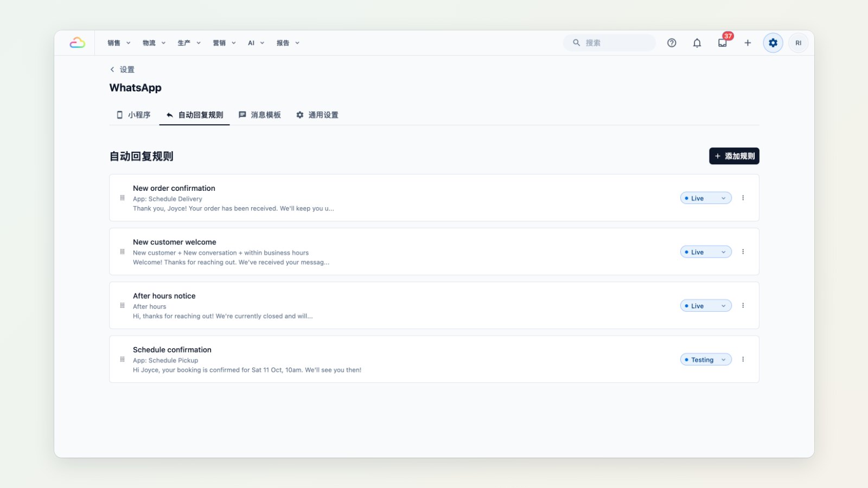
Task: Switch to the 消息模板 tab
Action: [260, 115]
